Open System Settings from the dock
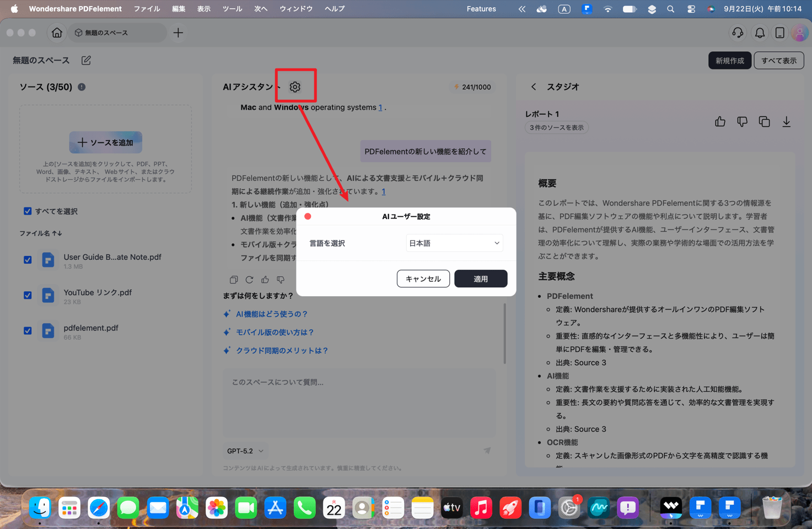 tap(569, 507)
